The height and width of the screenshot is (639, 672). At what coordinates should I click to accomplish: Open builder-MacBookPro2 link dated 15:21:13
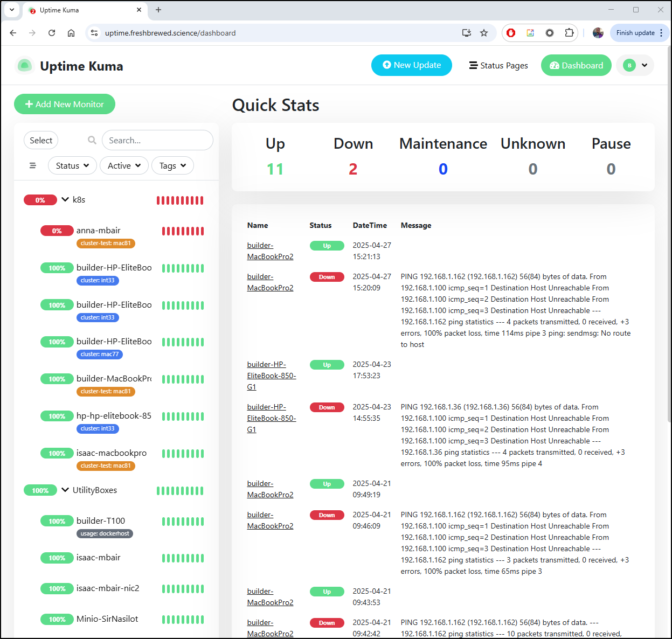coord(270,251)
